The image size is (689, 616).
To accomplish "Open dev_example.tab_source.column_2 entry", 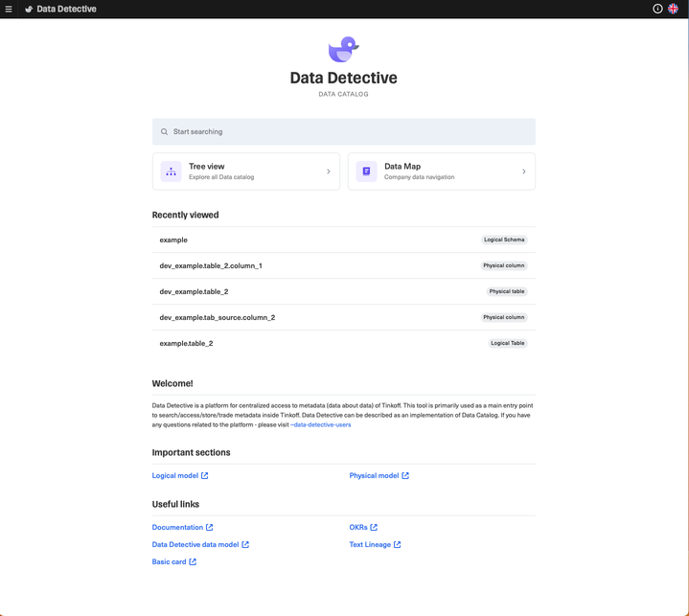I will click(344, 318).
